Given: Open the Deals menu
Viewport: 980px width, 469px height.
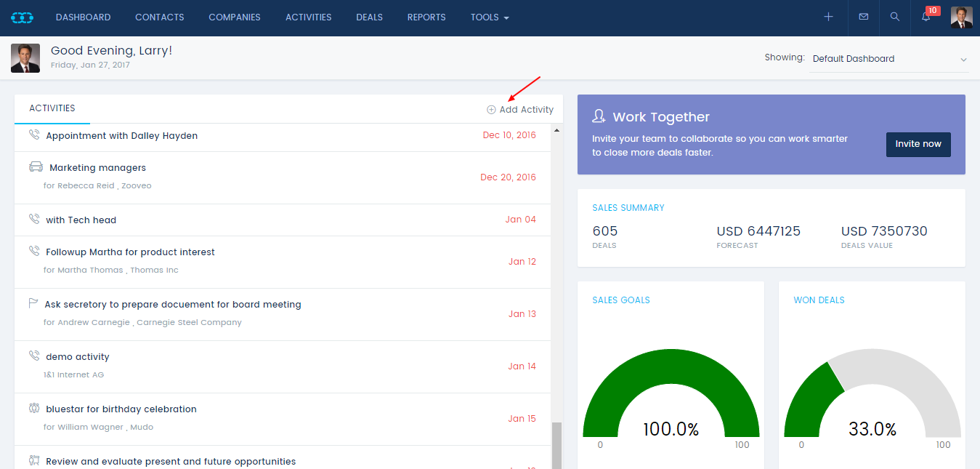Looking at the screenshot, I should point(370,17).
